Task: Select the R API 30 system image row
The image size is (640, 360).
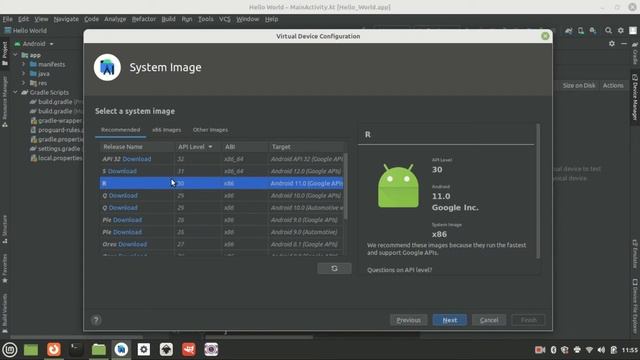Action: pyautogui.click(x=222, y=183)
